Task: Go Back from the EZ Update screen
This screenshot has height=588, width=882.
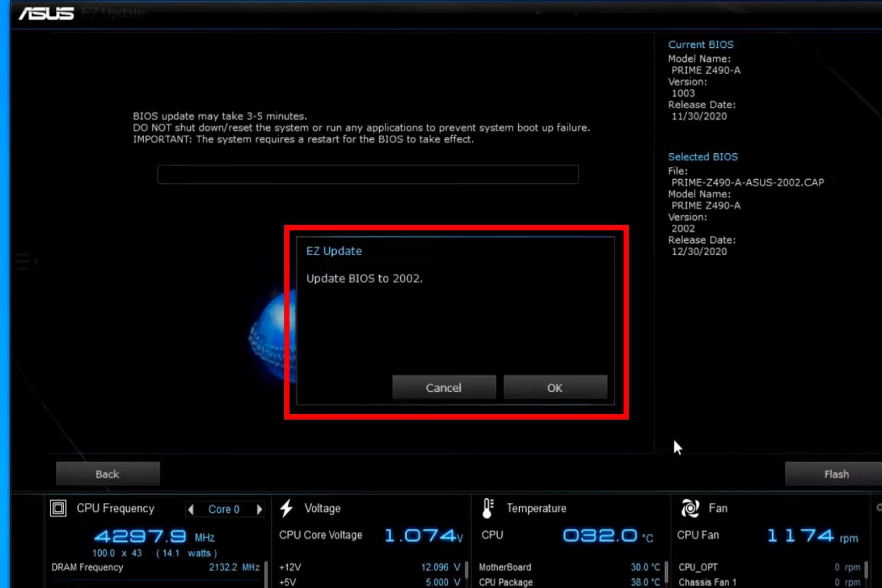Action: pos(108,474)
